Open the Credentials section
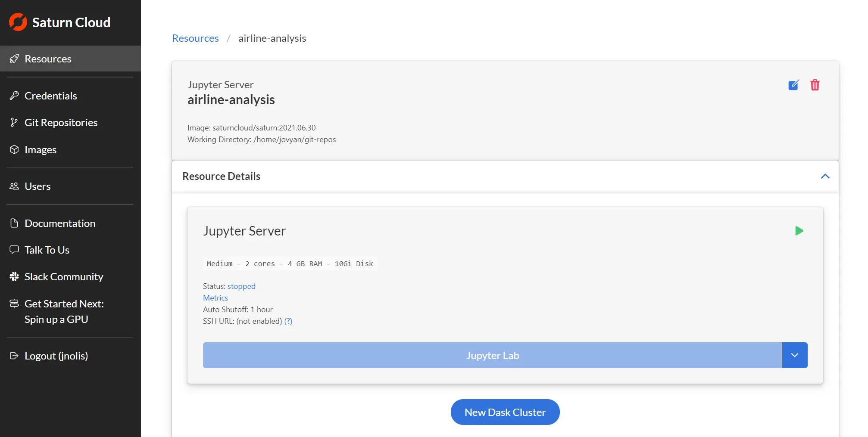 50,96
